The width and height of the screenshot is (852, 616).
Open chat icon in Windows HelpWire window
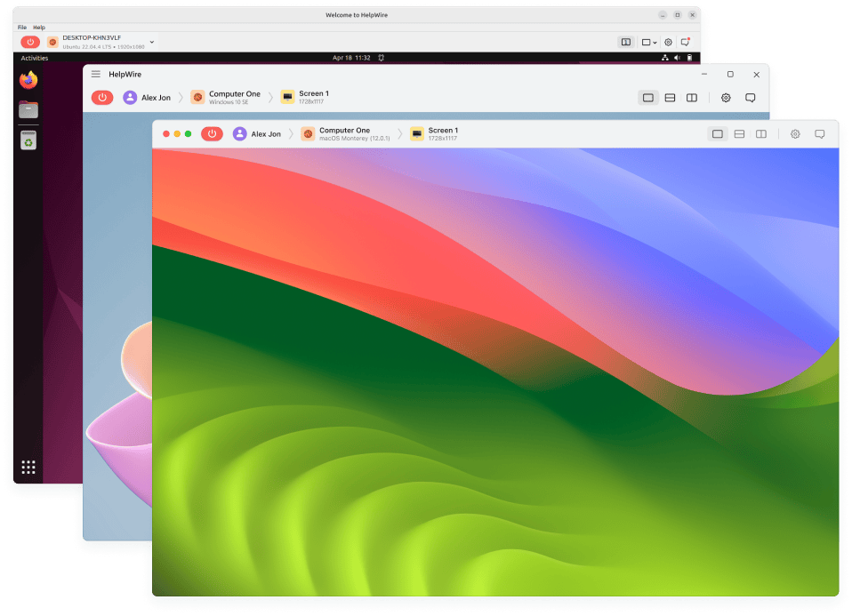[751, 98]
